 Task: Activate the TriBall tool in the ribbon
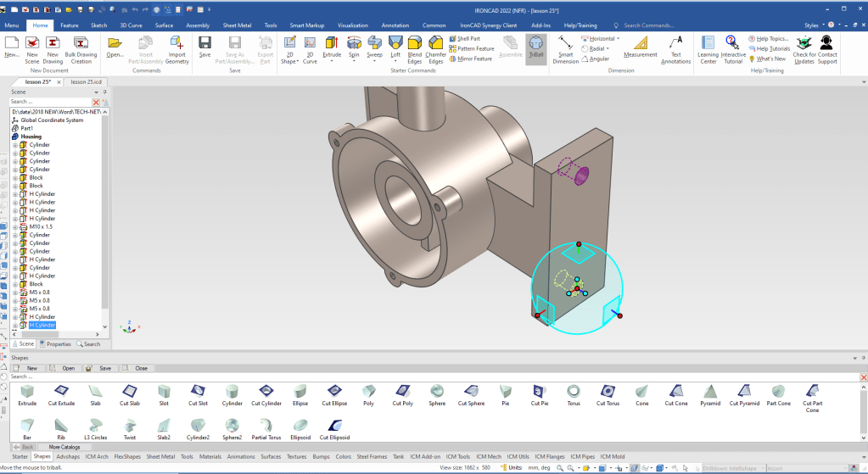click(535, 47)
